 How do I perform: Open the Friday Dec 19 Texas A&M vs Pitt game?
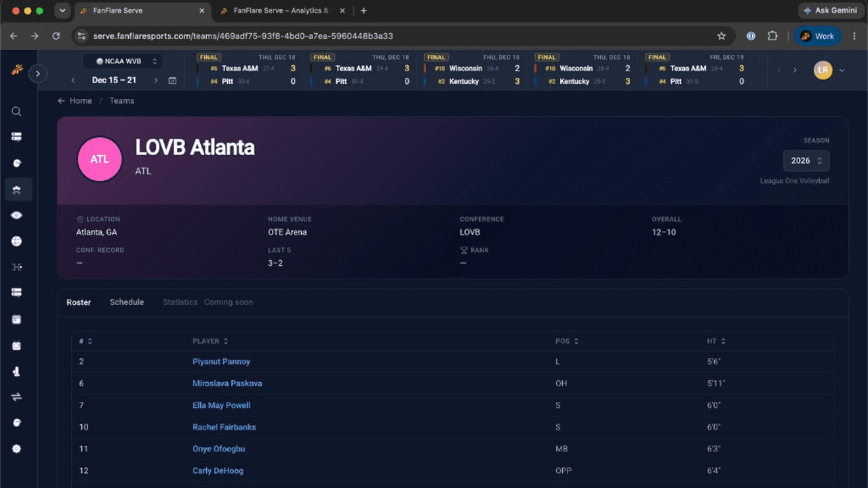pyautogui.click(x=696, y=70)
